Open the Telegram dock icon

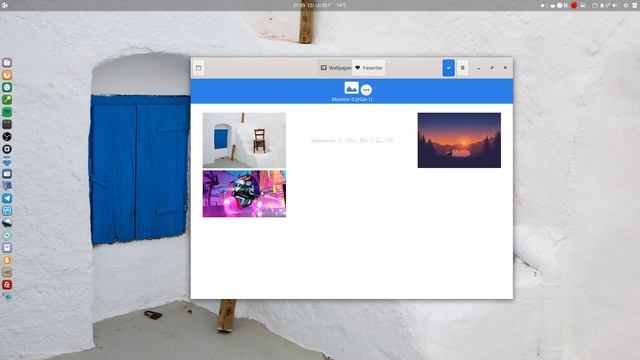(7, 198)
